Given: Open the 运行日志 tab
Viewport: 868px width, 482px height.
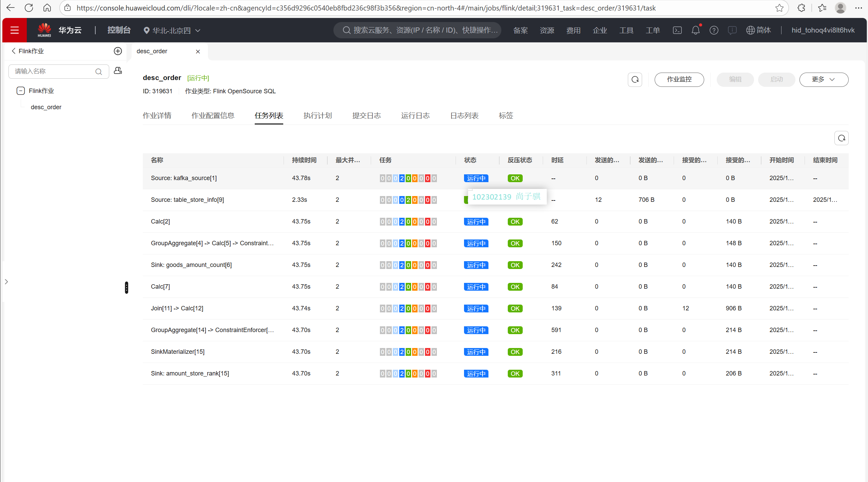Looking at the screenshot, I should pos(415,116).
